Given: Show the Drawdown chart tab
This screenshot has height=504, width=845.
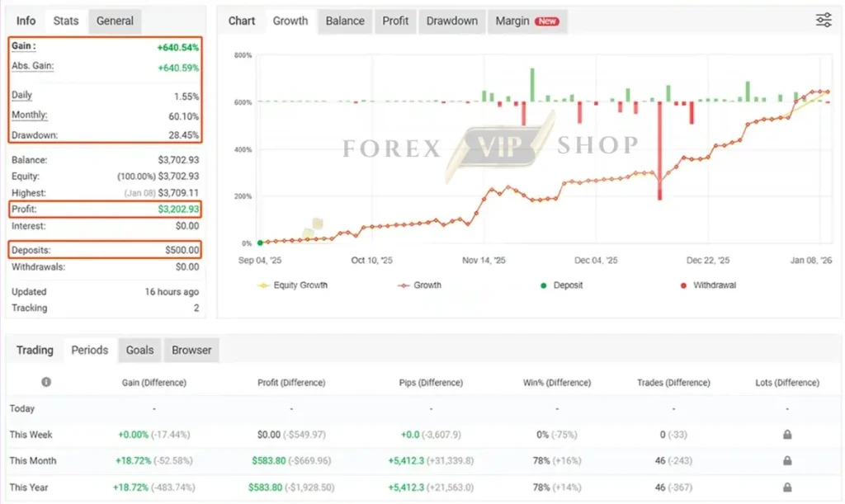Looking at the screenshot, I should (452, 21).
